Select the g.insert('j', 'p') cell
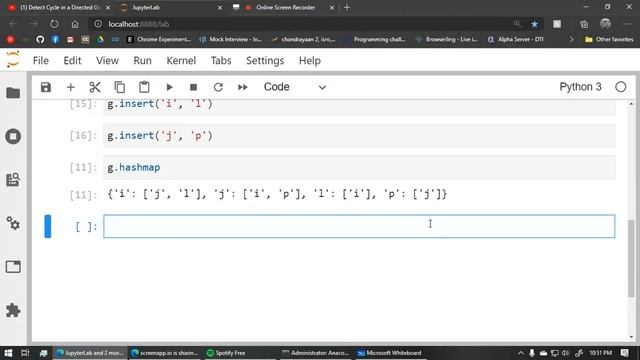This screenshot has height=360, width=640. (359, 136)
